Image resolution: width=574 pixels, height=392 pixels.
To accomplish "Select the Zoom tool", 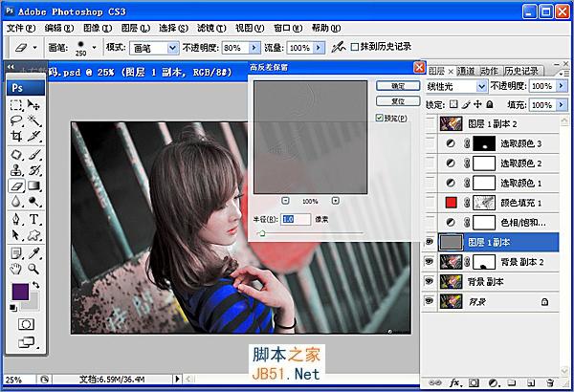I will click(34, 269).
